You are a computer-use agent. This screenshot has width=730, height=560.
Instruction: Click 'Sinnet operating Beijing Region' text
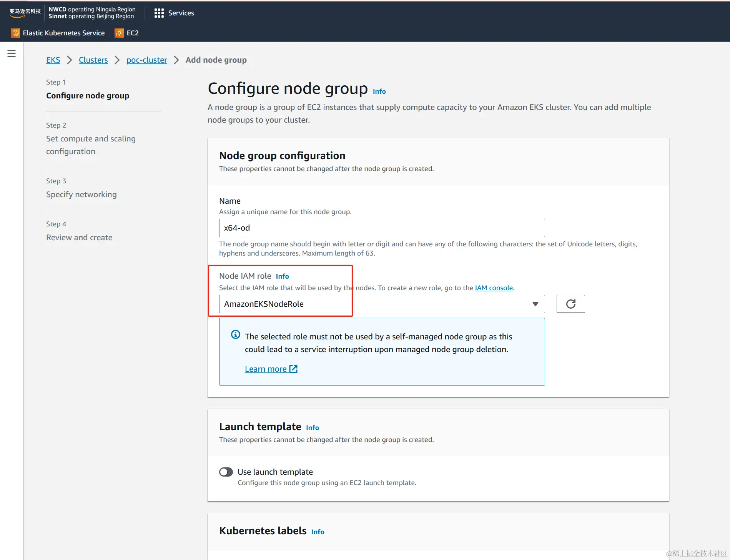(x=91, y=16)
